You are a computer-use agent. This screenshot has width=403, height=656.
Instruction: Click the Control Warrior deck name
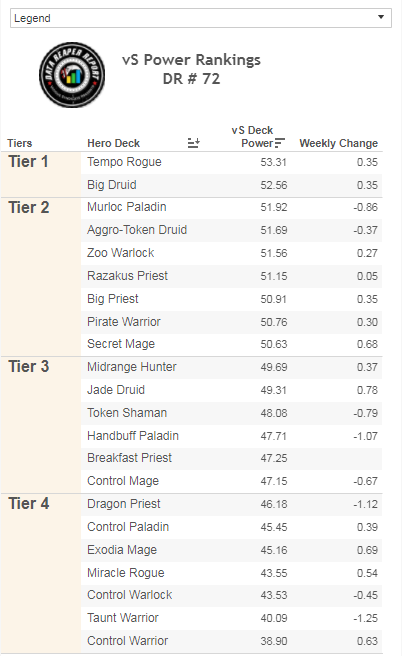(127, 641)
